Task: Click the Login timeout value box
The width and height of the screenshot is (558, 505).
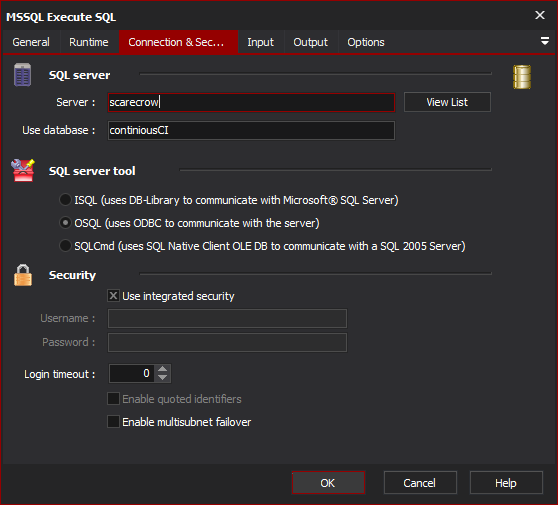Action: (131, 373)
